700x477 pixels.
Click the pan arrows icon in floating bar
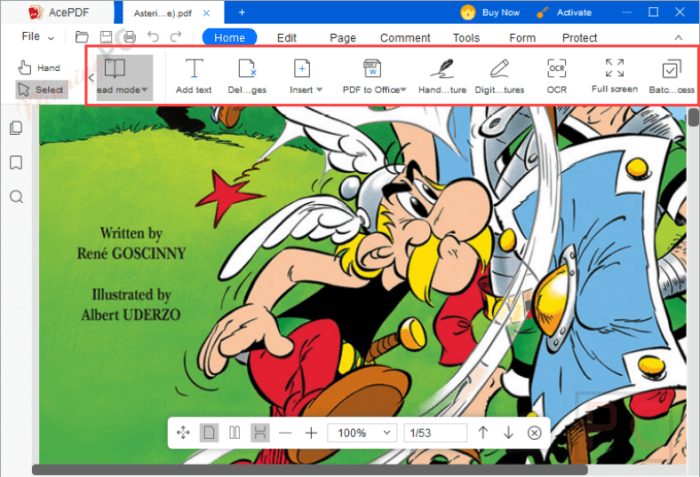click(x=183, y=432)
